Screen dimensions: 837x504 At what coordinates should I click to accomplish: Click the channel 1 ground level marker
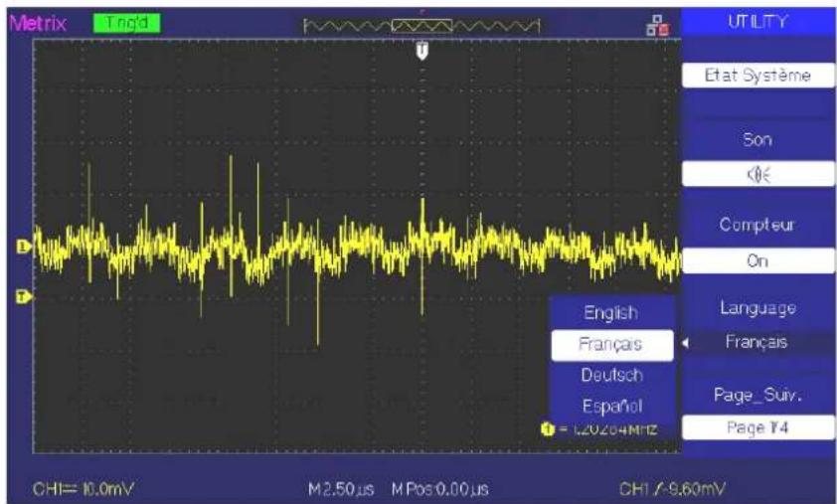coord(24,247)
